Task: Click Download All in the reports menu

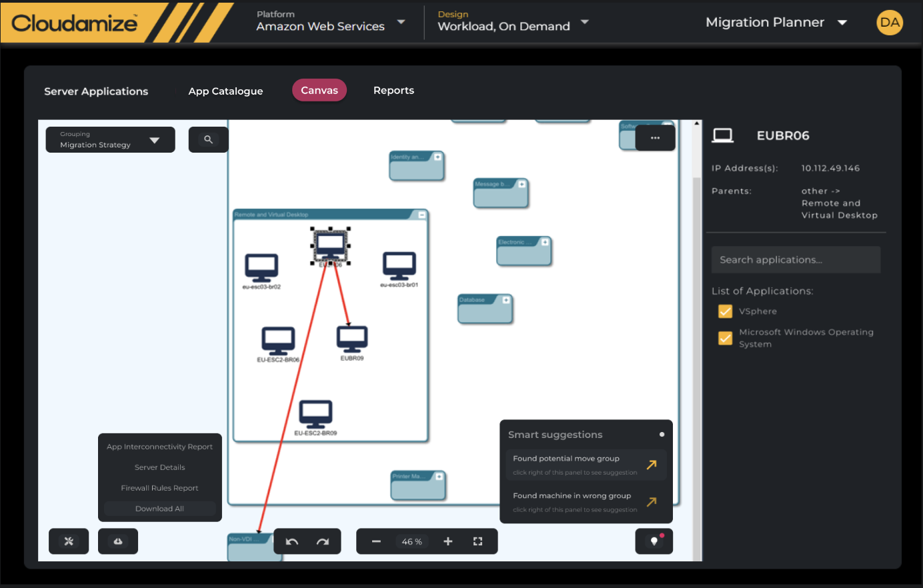Action: (x=159, y=509)
